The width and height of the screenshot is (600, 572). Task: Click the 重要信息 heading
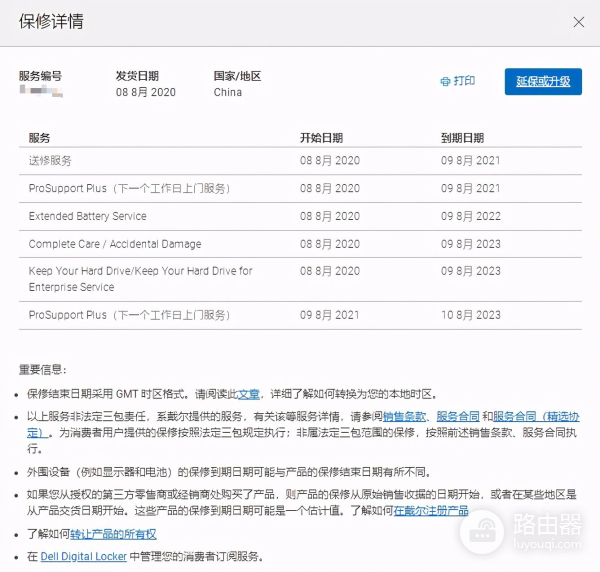click(42, 370)
